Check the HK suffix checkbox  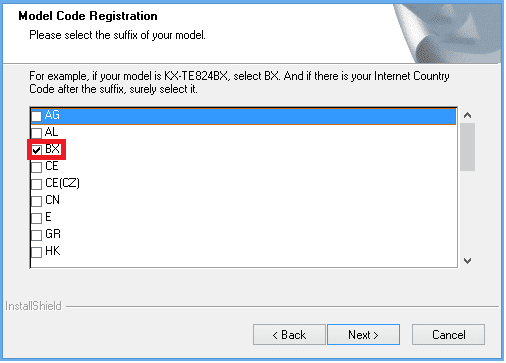tap(36, 252)
